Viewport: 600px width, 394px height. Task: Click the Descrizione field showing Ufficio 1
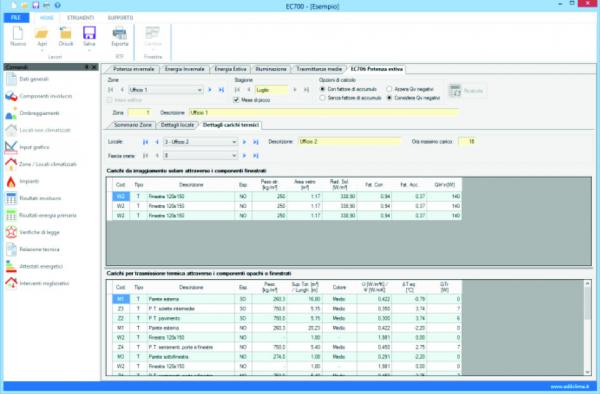pyautogui.click(x=324, y=113)
